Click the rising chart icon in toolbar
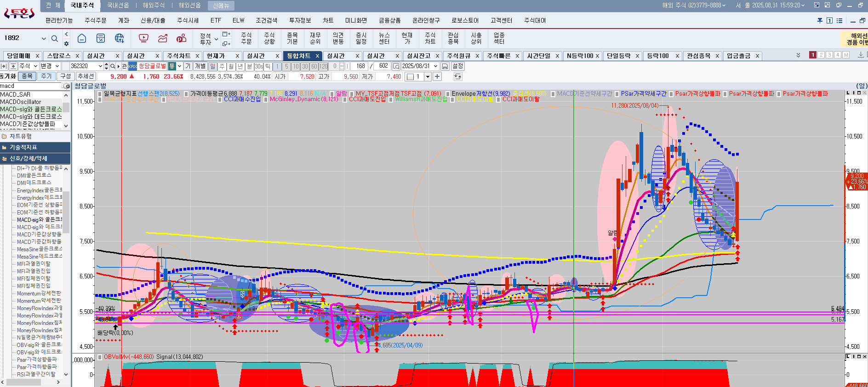The height and width of the screenshot is (387, 868). [162, 38]
